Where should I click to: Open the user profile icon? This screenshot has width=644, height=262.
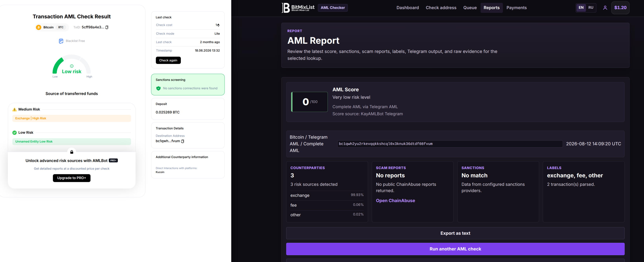tap(605, 8)
